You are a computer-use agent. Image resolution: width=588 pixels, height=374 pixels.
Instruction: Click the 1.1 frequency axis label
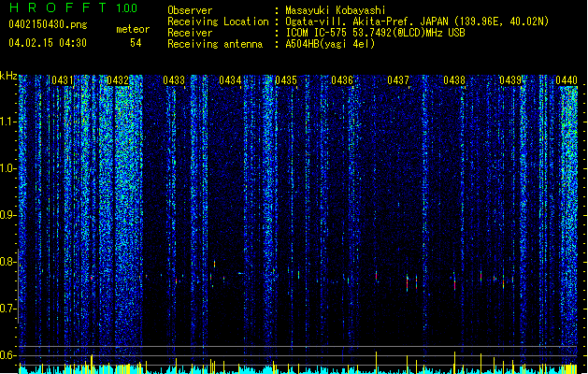[7, 122]
